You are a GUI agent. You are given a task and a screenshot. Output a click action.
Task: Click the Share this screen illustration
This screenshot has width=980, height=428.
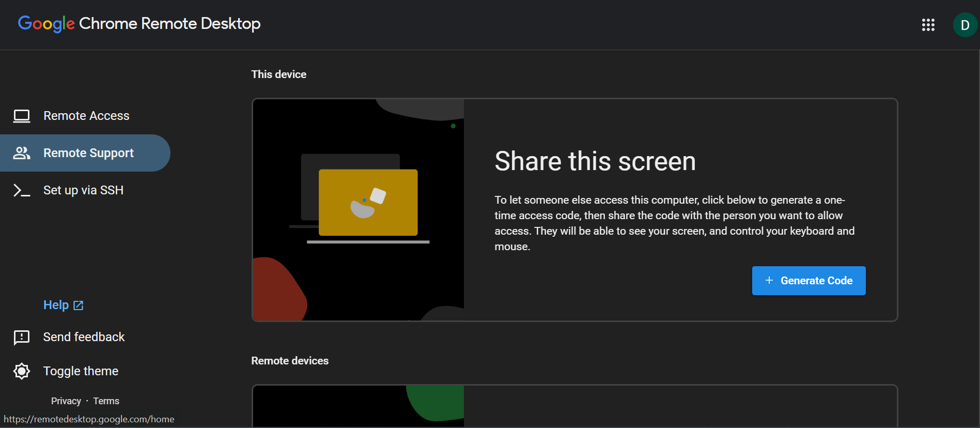tap(358, 210)
